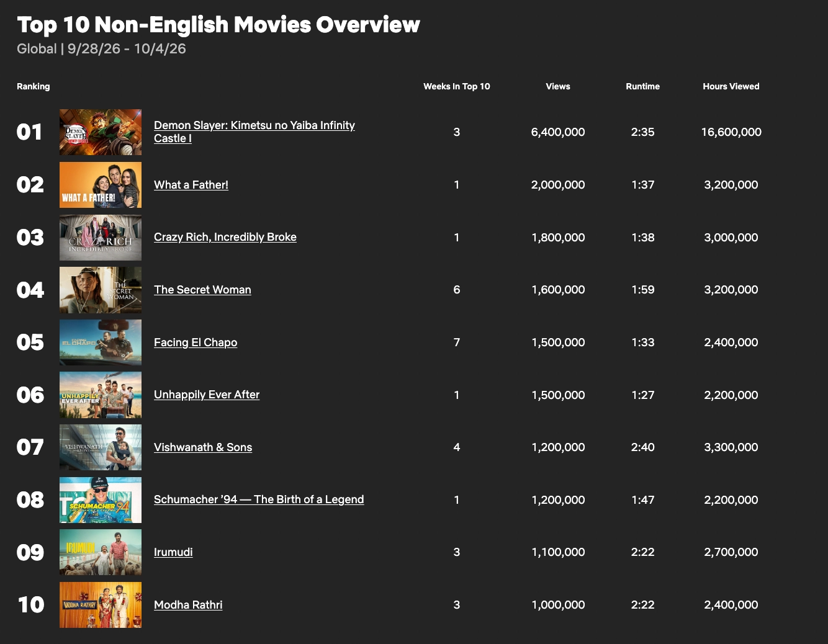This screenshot has width=828, height=644.
Task: Open The Secret Woman title link
Action: tap(202, 290)
